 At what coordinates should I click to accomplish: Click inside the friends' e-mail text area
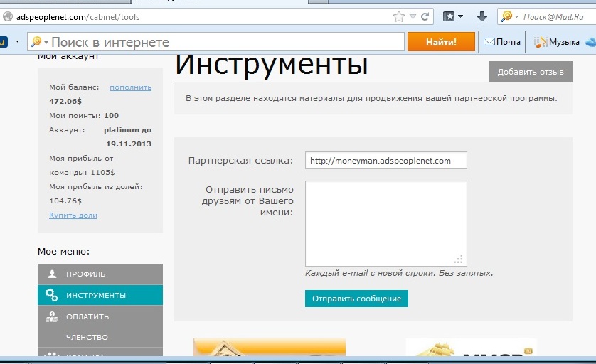385,223
